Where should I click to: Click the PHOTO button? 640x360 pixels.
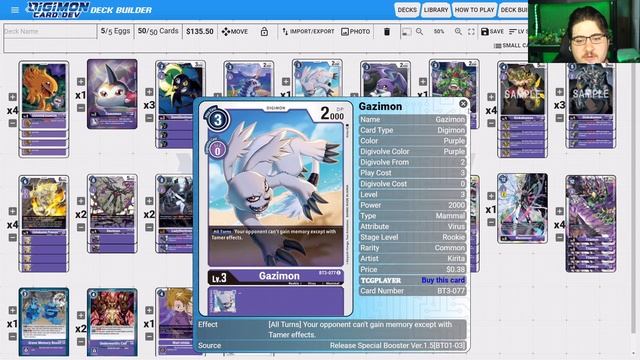[356, 31]
